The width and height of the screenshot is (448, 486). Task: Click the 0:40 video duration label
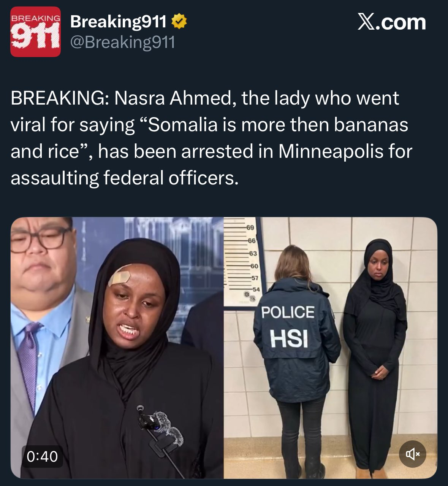pos(42,456)
